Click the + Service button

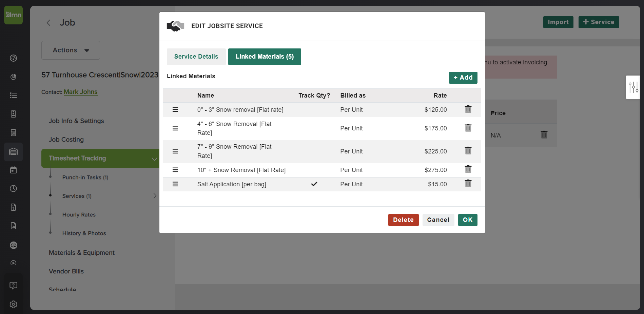pyautogui.click(x=599, y=22)
